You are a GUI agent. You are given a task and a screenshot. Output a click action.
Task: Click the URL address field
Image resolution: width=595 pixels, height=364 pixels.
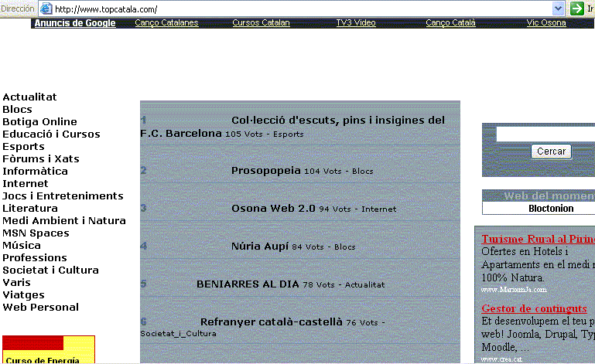pos(303,9)
